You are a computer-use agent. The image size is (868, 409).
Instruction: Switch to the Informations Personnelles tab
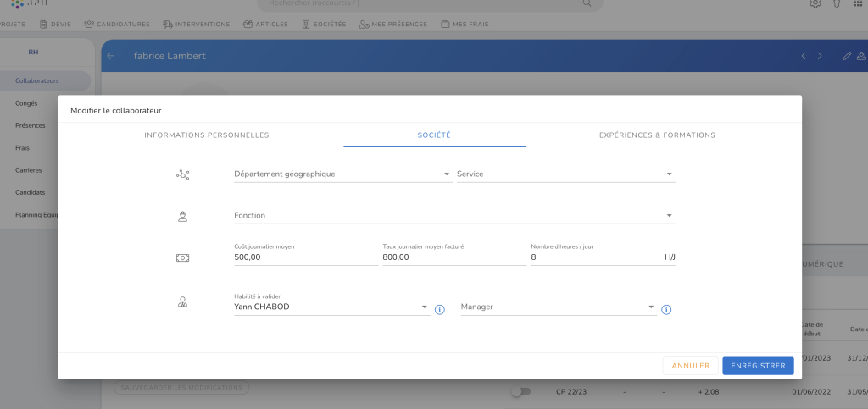[x=207, y=135]
